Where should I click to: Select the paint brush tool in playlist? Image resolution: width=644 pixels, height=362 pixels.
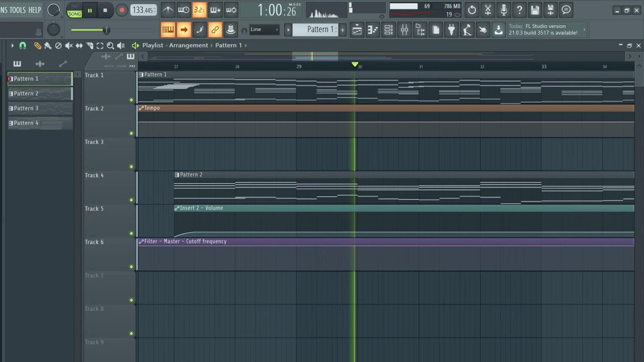[48, 46]
